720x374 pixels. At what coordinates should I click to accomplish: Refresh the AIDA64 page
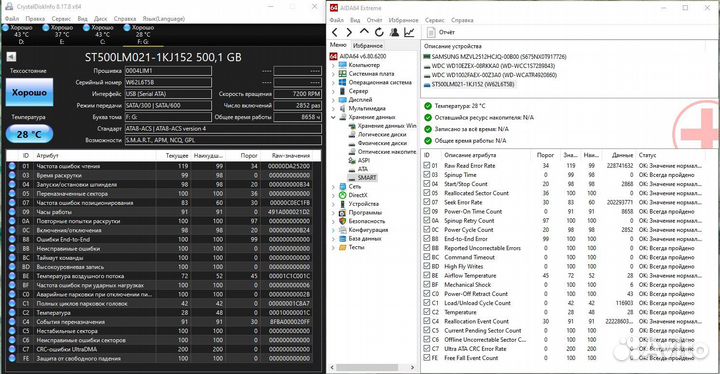379,32
